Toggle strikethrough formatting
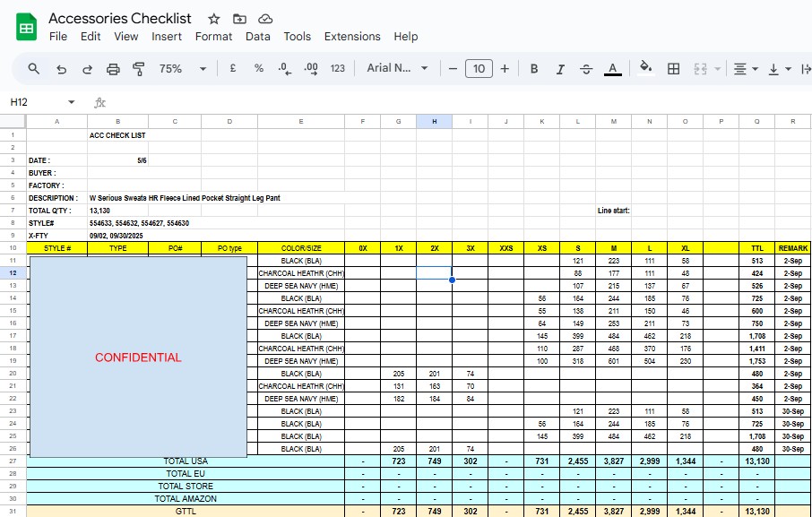The height and width of the screenshot is (517, 812). (586, 69)
